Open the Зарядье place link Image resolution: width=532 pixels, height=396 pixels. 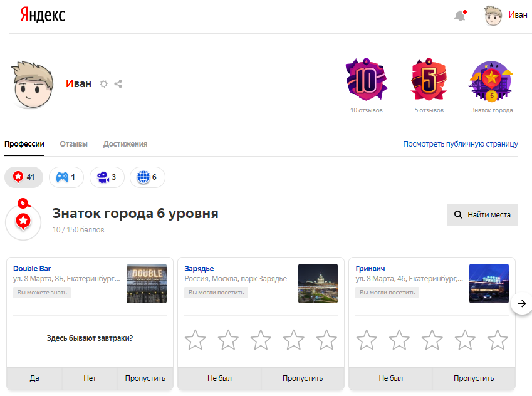pyautogui.click(x=199, y=268)
